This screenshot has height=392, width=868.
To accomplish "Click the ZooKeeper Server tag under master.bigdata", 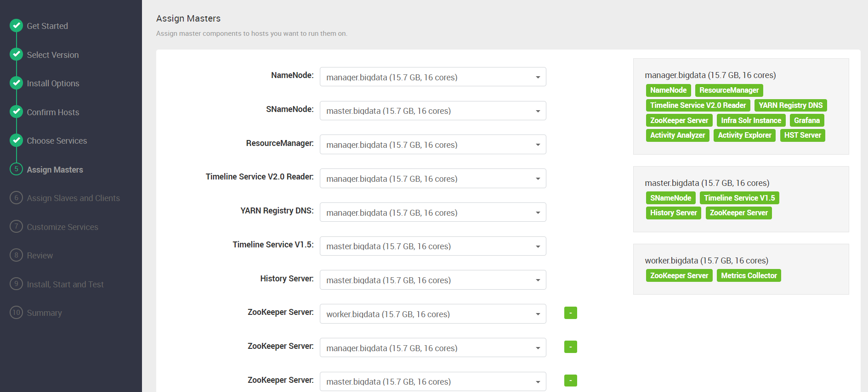I will point(738,213).
